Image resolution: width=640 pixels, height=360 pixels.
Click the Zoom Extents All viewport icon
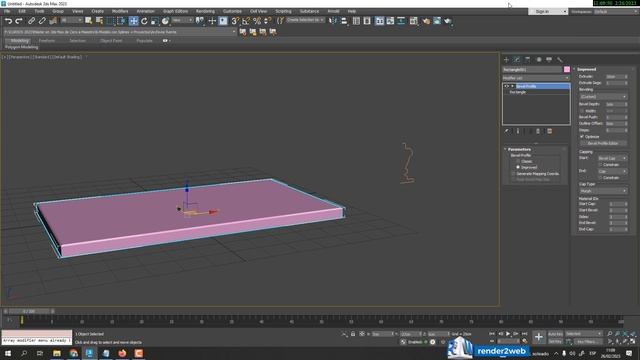(x=633, y=334)
